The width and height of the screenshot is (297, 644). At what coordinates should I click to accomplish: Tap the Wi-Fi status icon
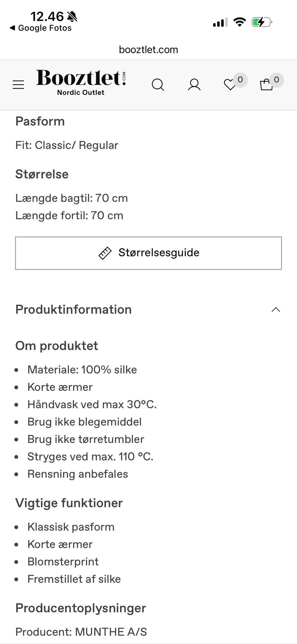[239, 22]
